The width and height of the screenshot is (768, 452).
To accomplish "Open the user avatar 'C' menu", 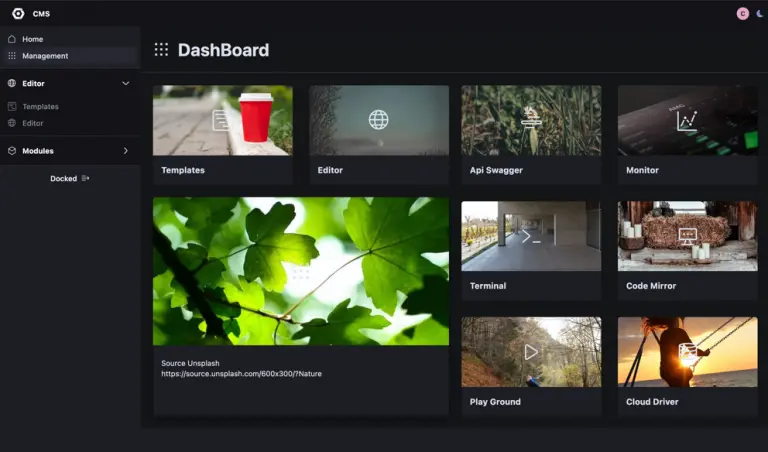I will point(742,14).
